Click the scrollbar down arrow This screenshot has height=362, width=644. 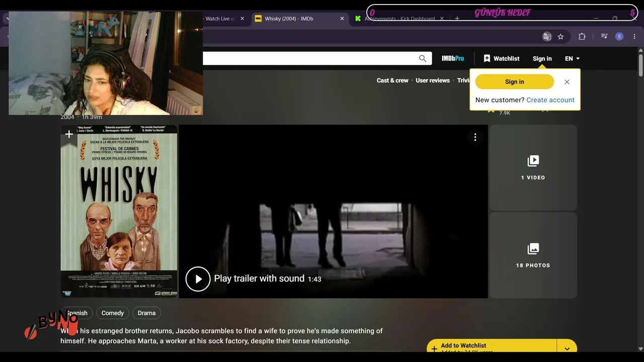point(640,348)
